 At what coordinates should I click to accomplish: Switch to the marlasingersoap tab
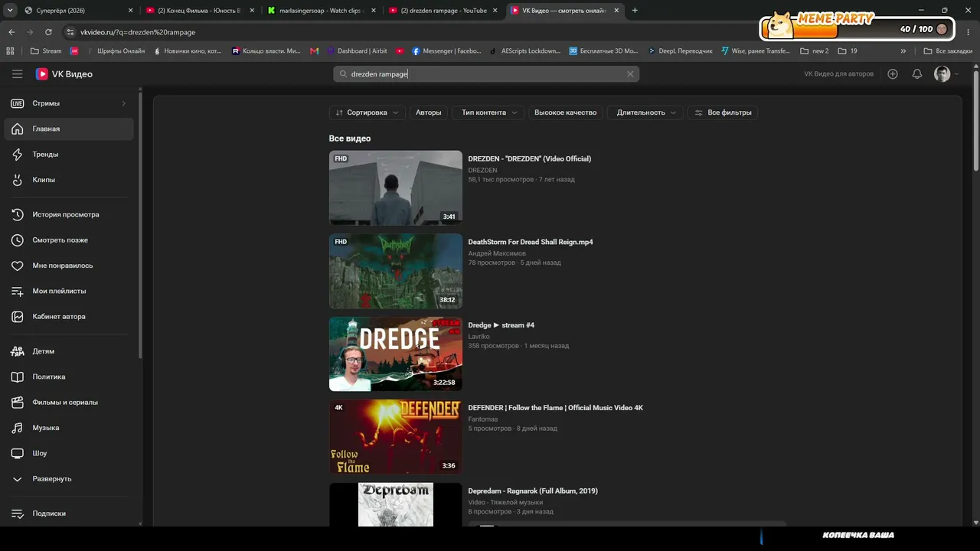322,11
